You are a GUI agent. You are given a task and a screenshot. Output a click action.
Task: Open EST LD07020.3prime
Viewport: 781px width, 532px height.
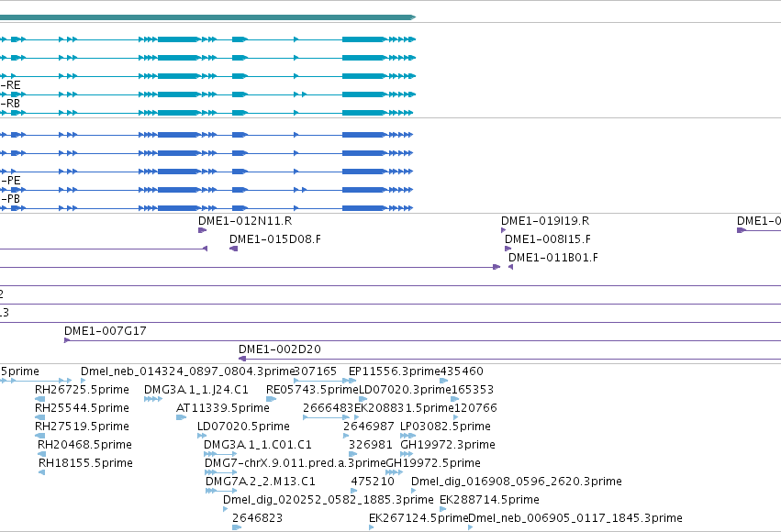click(x=405, y=390)
